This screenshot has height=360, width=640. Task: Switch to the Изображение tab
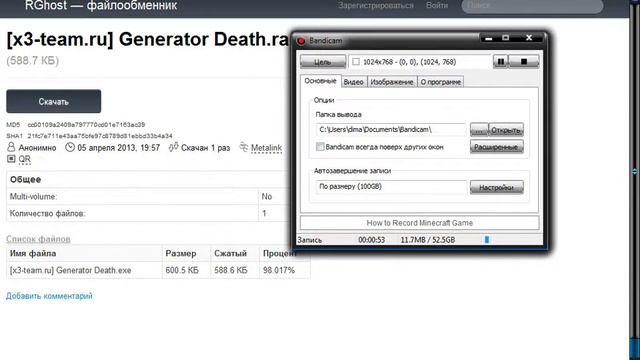click(x=392, y=82)
